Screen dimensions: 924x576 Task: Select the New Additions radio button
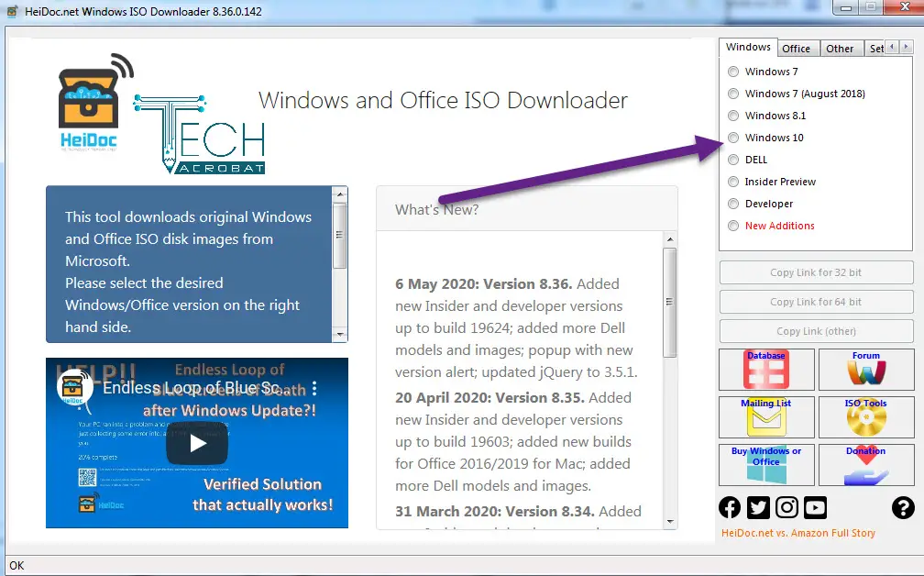[733, 226]
